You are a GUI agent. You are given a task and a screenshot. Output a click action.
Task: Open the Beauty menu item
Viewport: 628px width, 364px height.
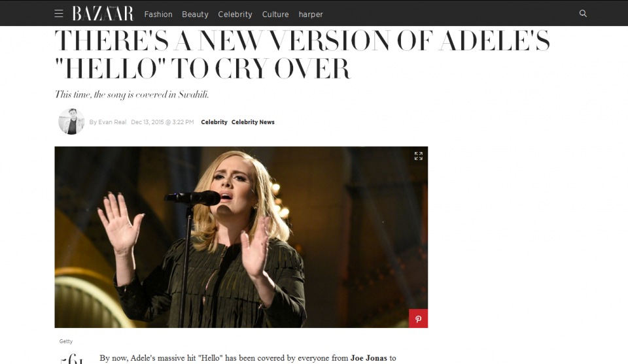pyautogui.click(x=195, y=14)
